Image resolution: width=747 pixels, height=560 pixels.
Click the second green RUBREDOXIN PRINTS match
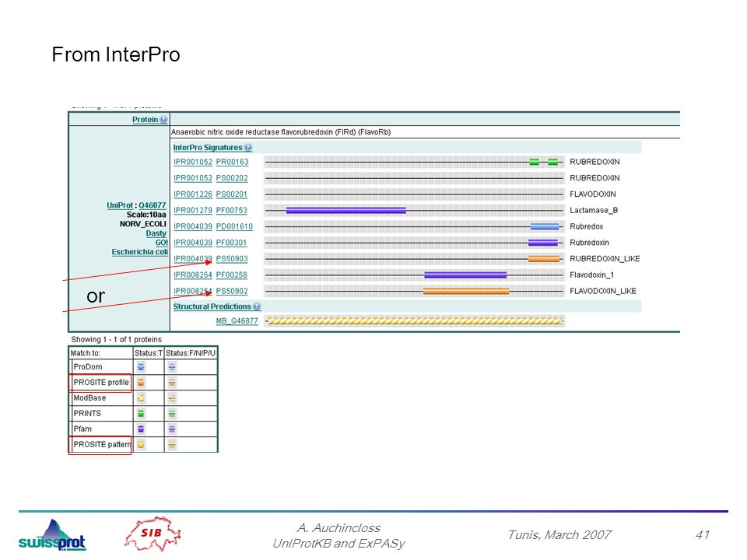click(x=552, y=162)
